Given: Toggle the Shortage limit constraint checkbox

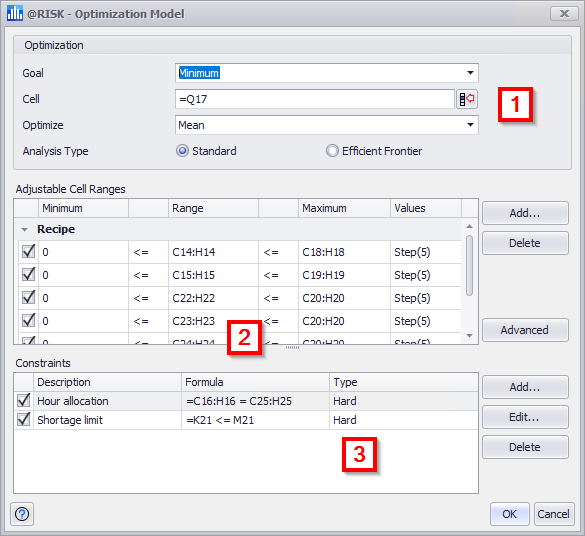Looking at the screenshot, I should tap(24, 420).
